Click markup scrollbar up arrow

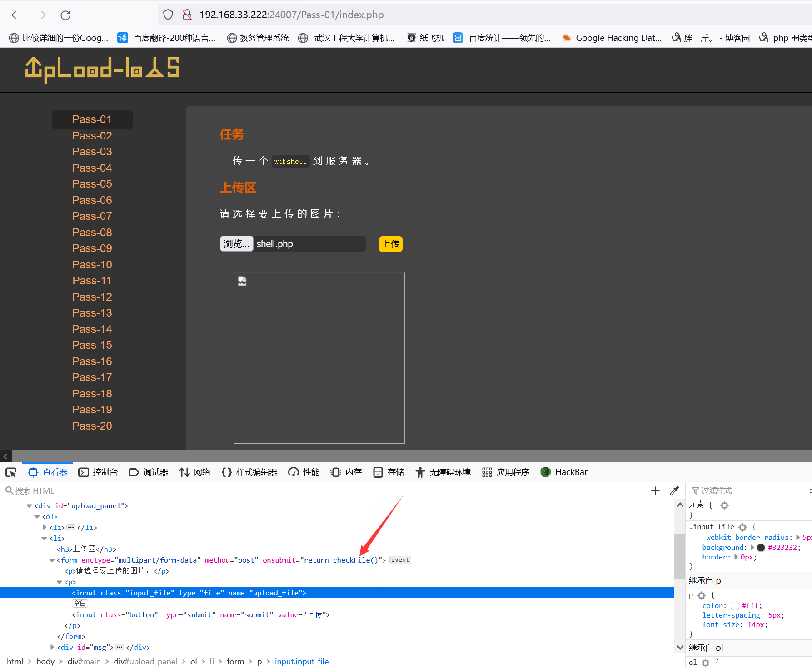[680, 505]
